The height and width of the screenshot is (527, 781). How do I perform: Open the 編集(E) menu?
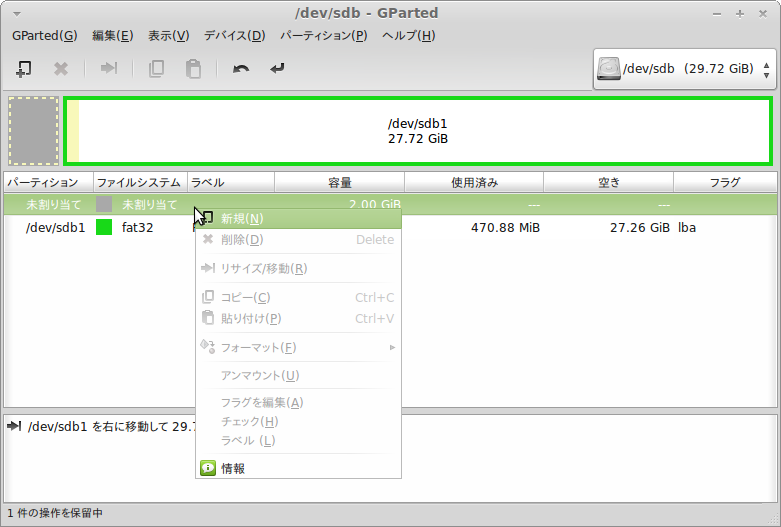tap(113, 36)
